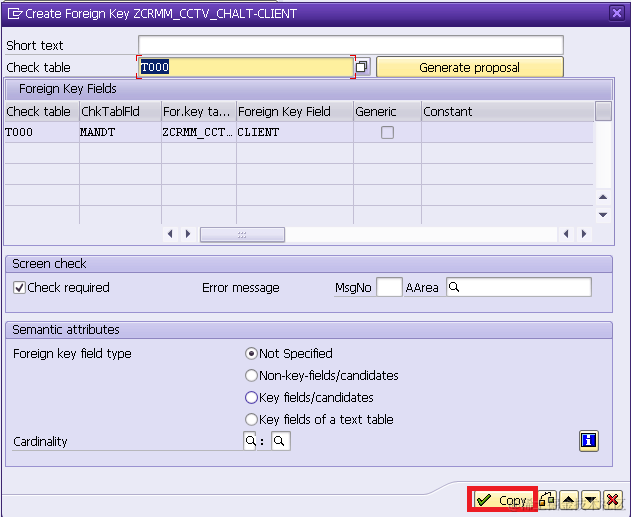631x517 pixels.
Task: Click the blue information icon
Action: pos(589,441)
